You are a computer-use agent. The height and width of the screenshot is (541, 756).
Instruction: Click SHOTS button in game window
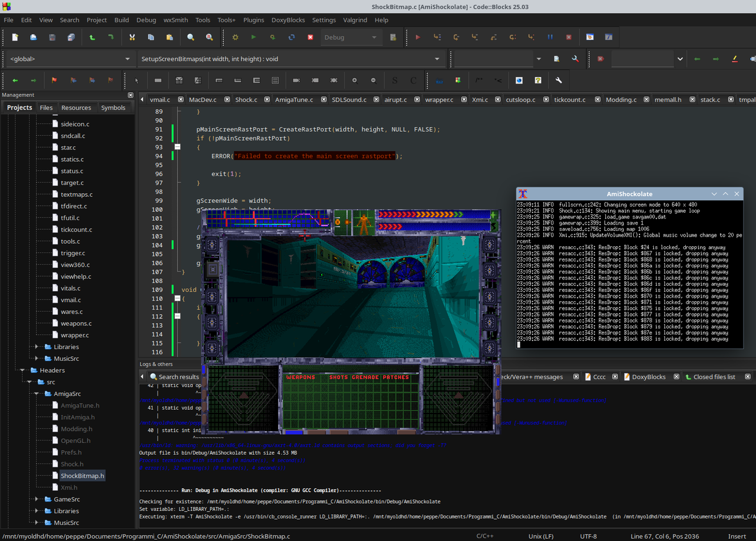(339, 377)
